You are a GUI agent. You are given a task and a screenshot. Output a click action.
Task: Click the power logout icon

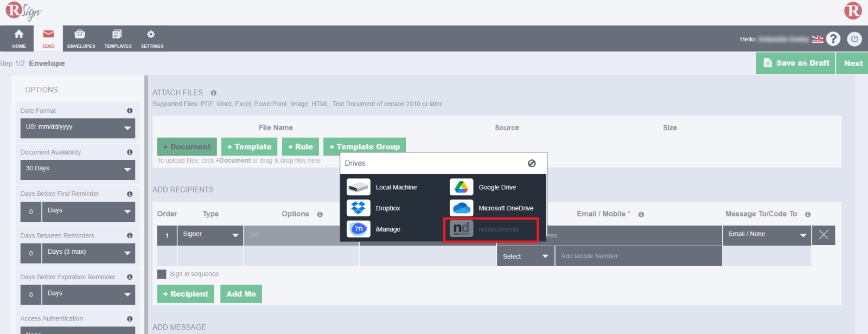(x=854, y=39)
